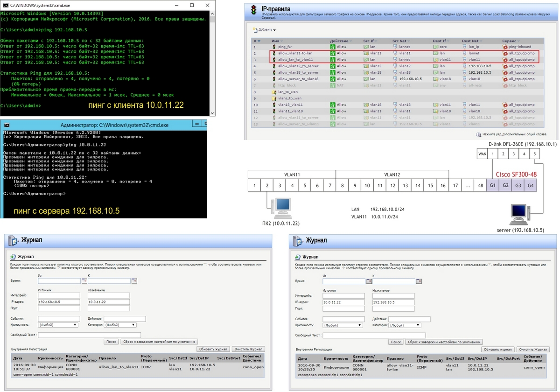Click Очистить Журнал above the allow_vlan11-to-lan log entry
Viewport: 560px width, 392px height.
click(533, 350)
